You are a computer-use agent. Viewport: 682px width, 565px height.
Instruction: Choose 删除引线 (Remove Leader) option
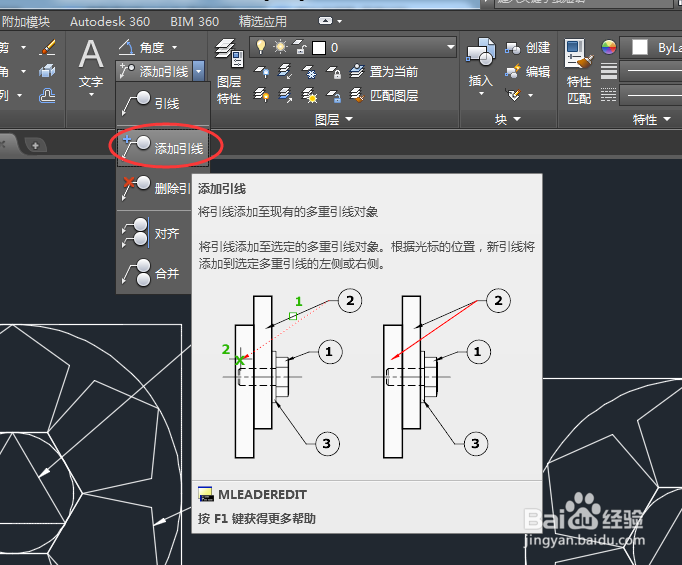pyautogui.click(x=155, y=188)
